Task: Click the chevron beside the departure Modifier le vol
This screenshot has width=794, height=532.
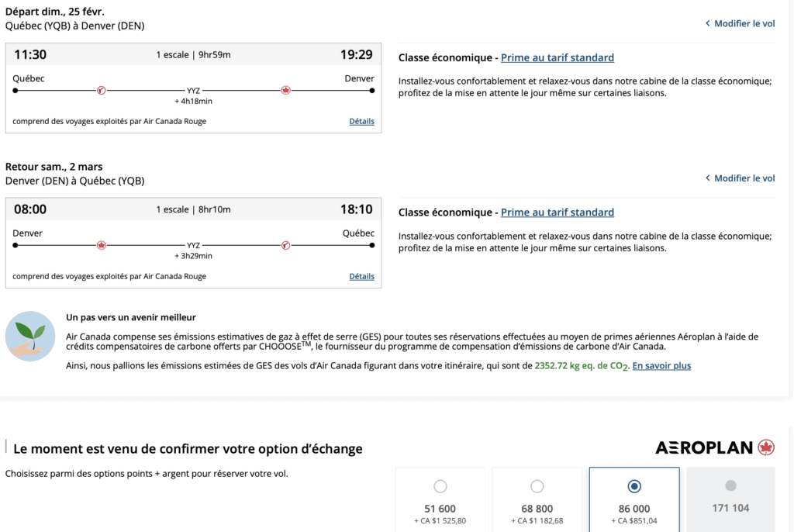Action: coord(707,24)
